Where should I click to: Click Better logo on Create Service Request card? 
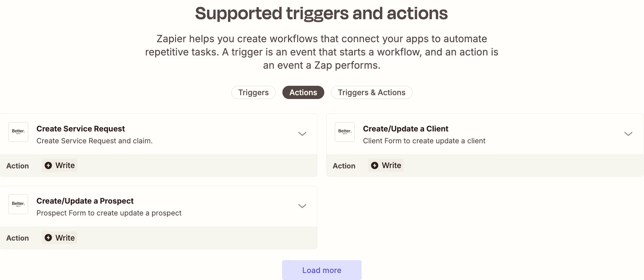click(x=18, y=132)
